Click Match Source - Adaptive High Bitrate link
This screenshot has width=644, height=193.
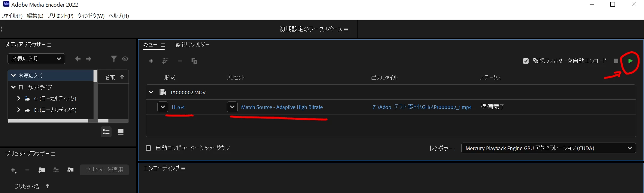pos(282,107)
